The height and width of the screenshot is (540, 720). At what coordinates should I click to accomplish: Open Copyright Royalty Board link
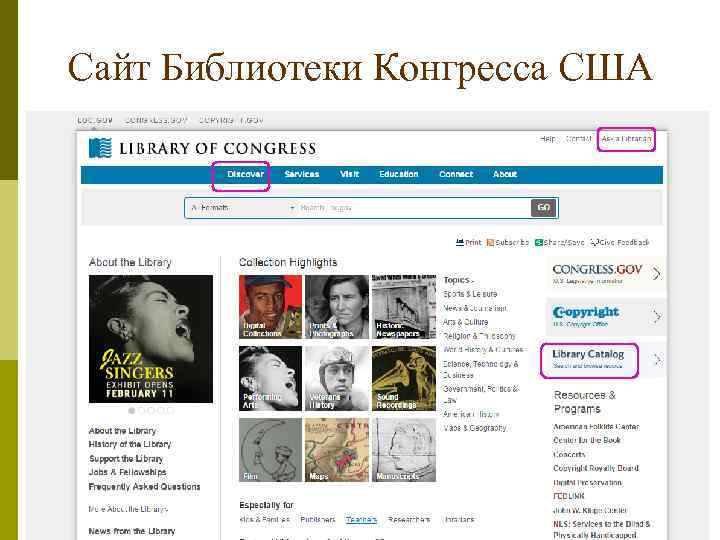click(x=596, y=468)
